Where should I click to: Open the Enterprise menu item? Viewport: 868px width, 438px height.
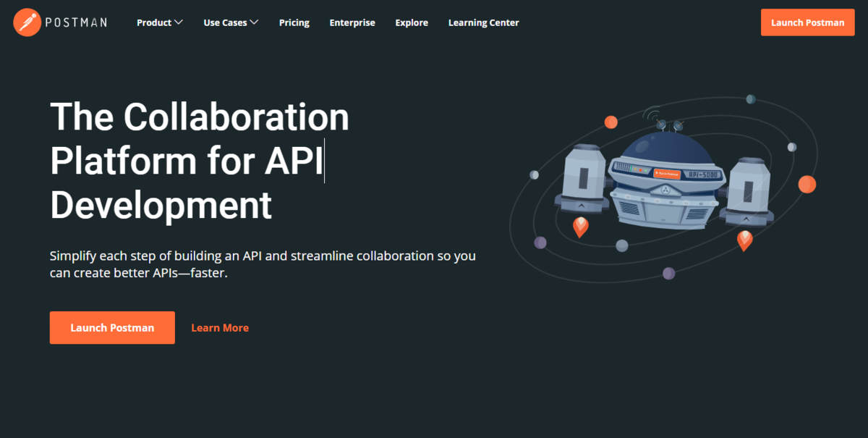[352, 22]
